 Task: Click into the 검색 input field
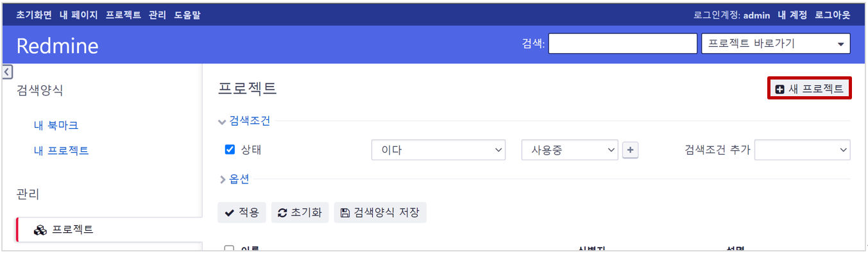(623, 44)
